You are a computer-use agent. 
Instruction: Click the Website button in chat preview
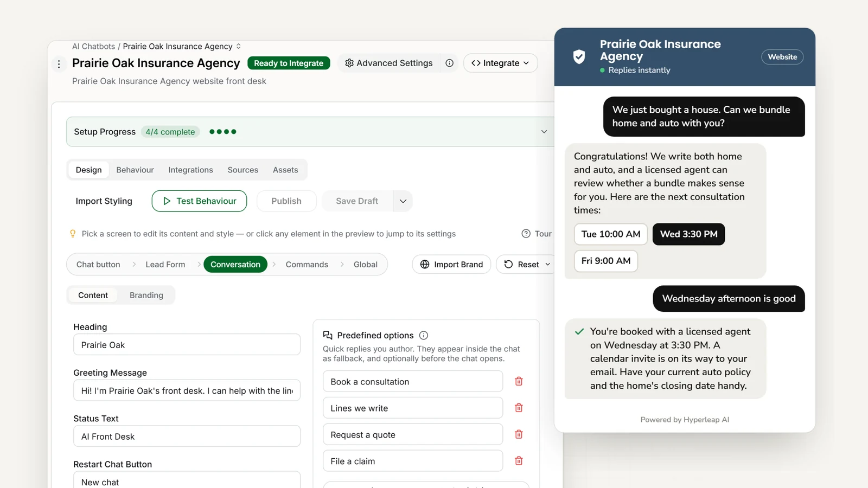point(782,57)
